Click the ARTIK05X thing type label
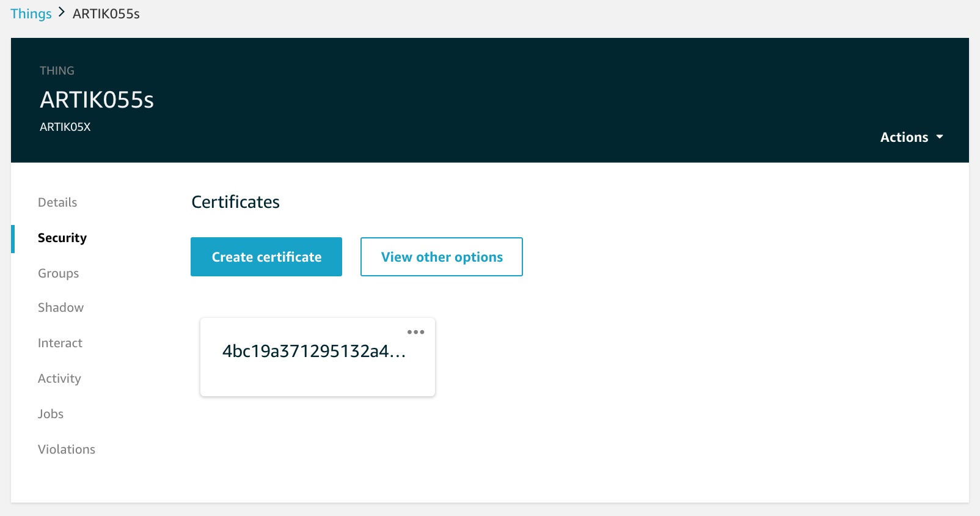 tap(65, 127)
